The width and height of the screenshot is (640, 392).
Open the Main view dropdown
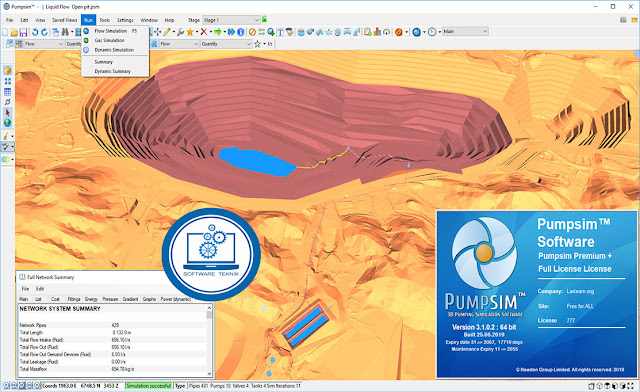click(465, 31)
